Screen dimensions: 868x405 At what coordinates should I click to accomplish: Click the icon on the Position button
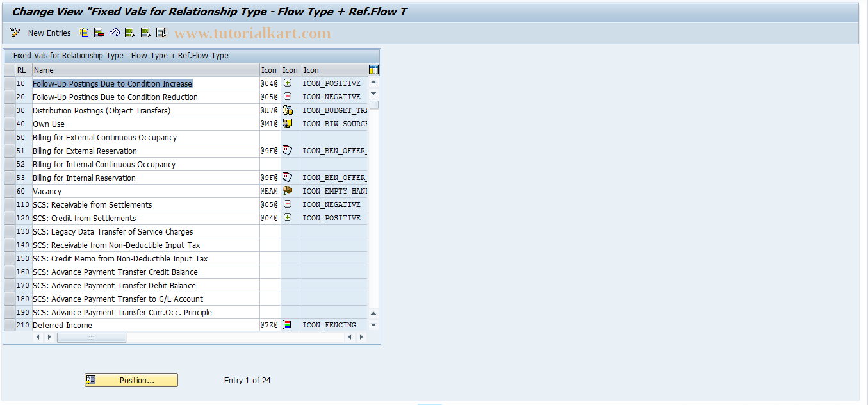tap(91, 380)
